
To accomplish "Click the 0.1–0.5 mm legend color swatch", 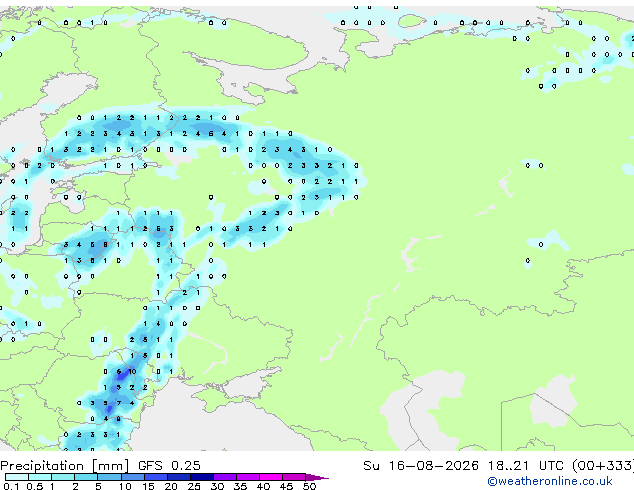I will pyautogui.click(x=17, y=477).
